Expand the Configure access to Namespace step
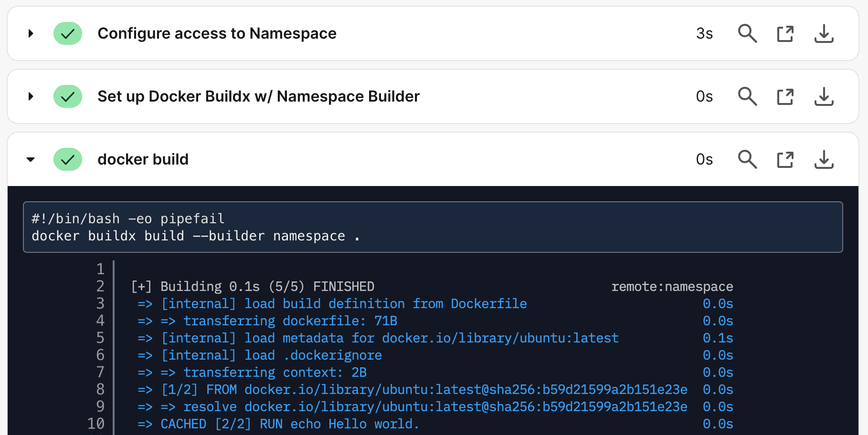This screenshot has width=868, height=435. (31, 33)
